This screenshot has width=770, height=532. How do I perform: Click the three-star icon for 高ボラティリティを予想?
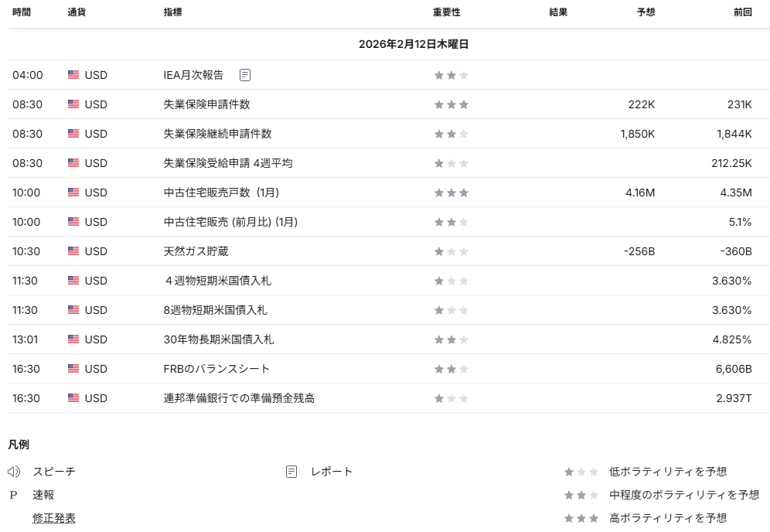click(x=581, y=518)
